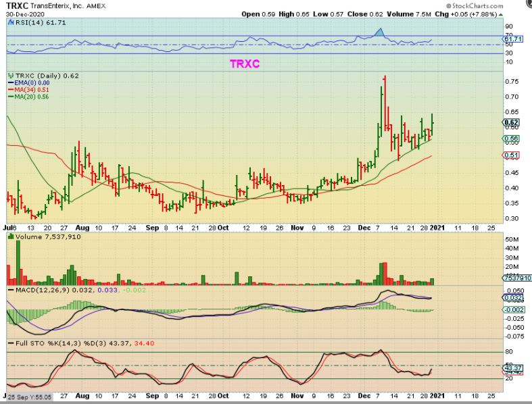Click the Volume 7,537,910 legend text
Image resolution: width=532 pixels, height=404 pixels.
click(48, 236)
